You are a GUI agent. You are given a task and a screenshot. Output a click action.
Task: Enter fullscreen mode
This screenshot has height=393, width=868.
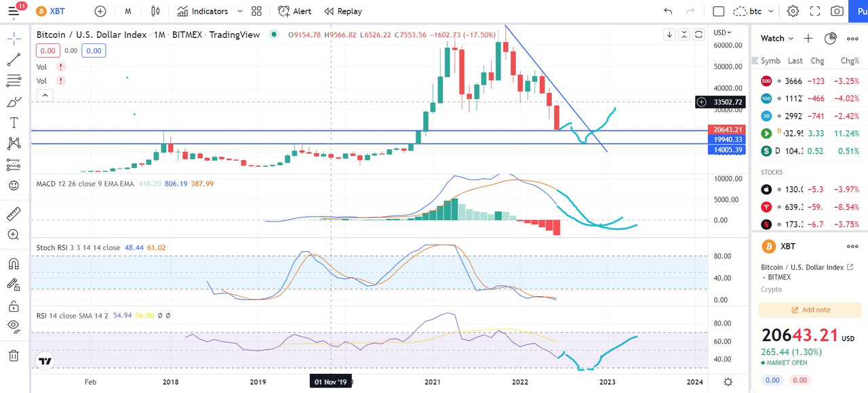click(815, 12)
